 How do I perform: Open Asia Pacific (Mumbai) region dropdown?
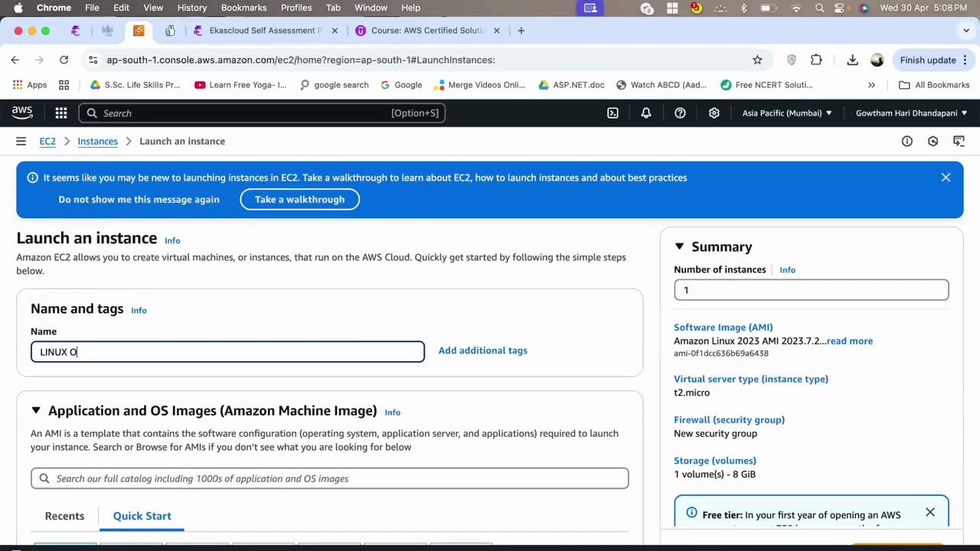pyautogui.click(x=787, y=113)
